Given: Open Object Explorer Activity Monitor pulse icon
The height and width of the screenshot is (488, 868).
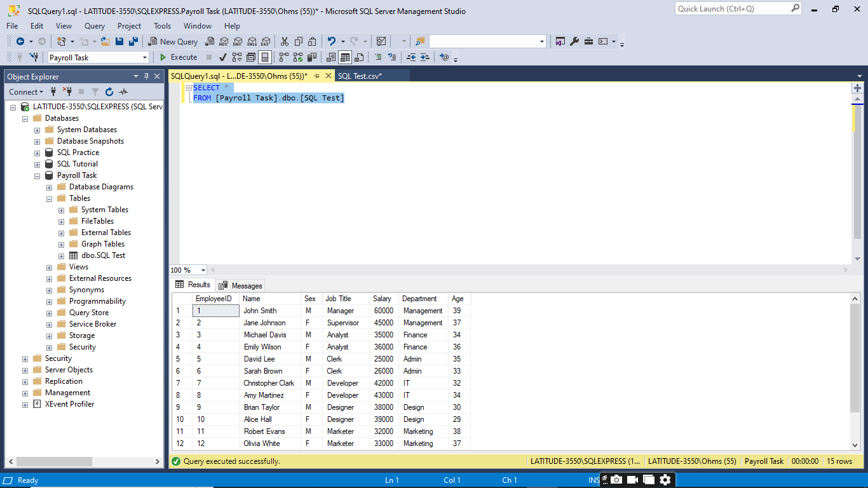Looking at the screenshot, I should (x=123, y=91).
